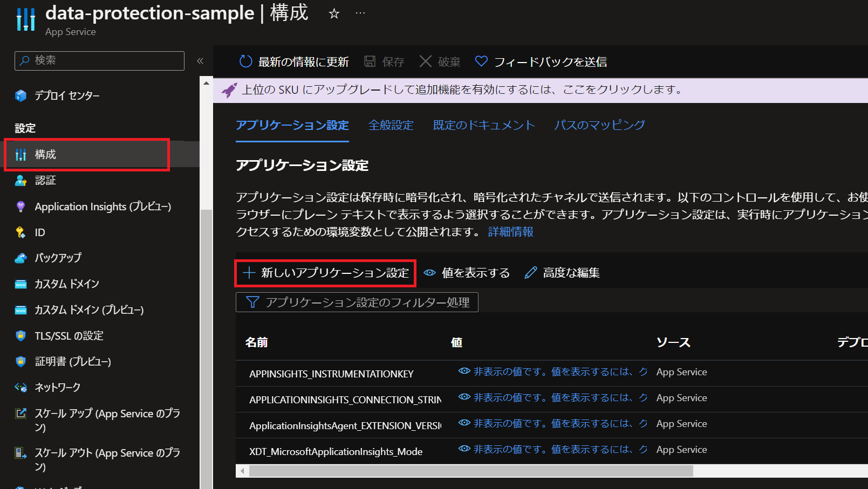Click 最新の情報に更新 refresh button
The height and width of the screenshot is (489, 868).
[294, 62]
